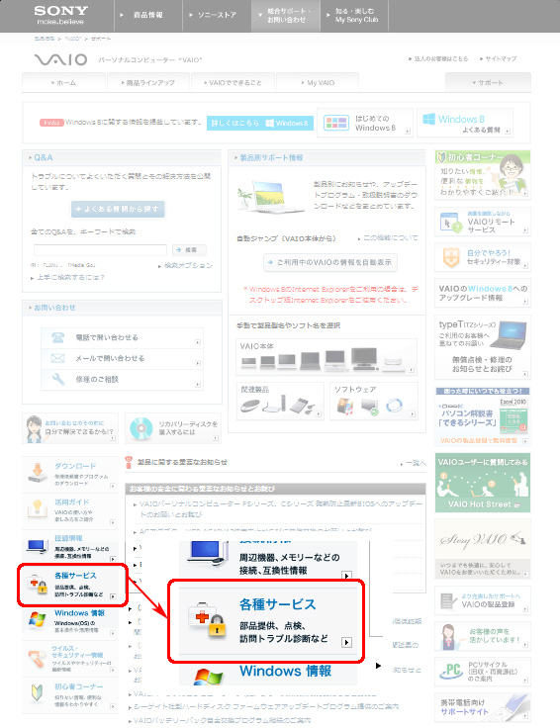Select the VAIOでできること tab

233,83
